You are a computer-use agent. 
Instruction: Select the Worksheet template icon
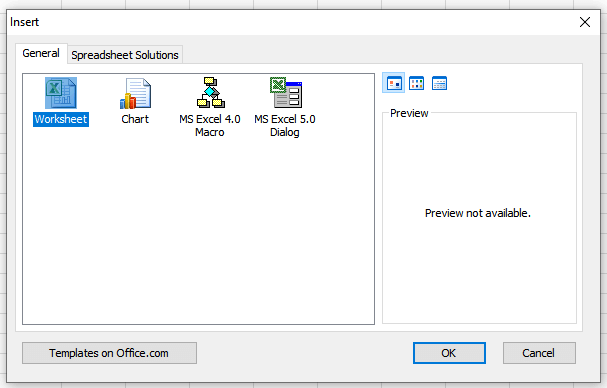click(x=61, y=93)
